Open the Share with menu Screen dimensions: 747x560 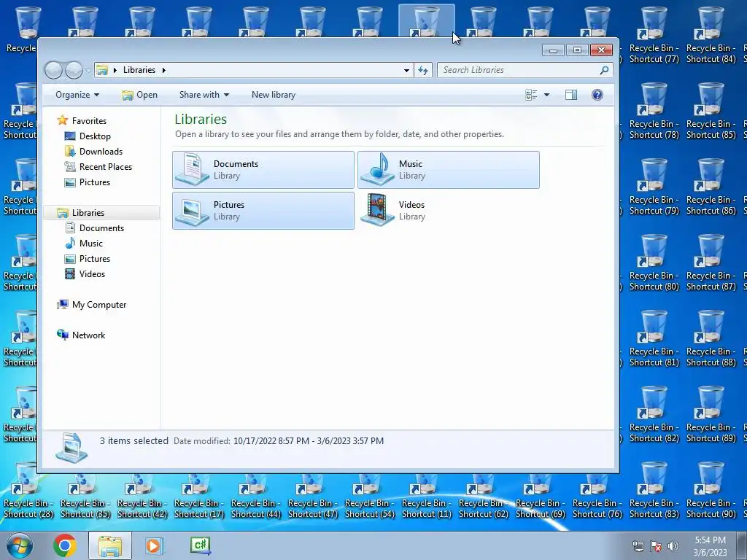pos(204,95)
